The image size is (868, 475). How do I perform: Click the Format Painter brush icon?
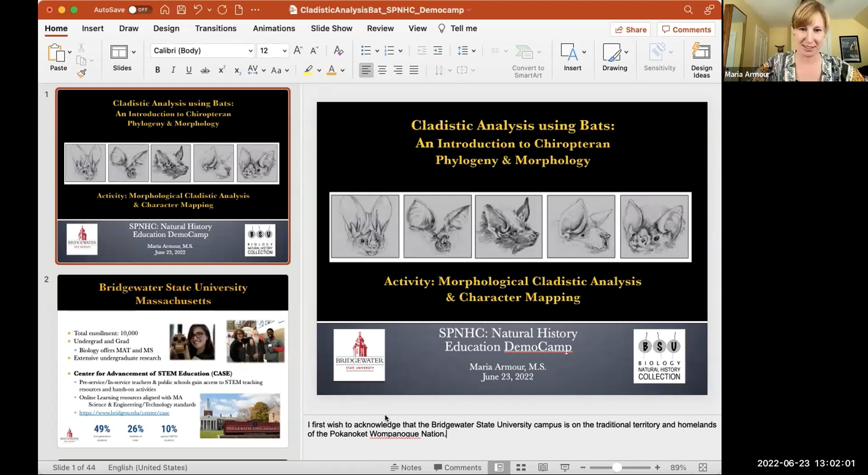[x=82, y=73]
